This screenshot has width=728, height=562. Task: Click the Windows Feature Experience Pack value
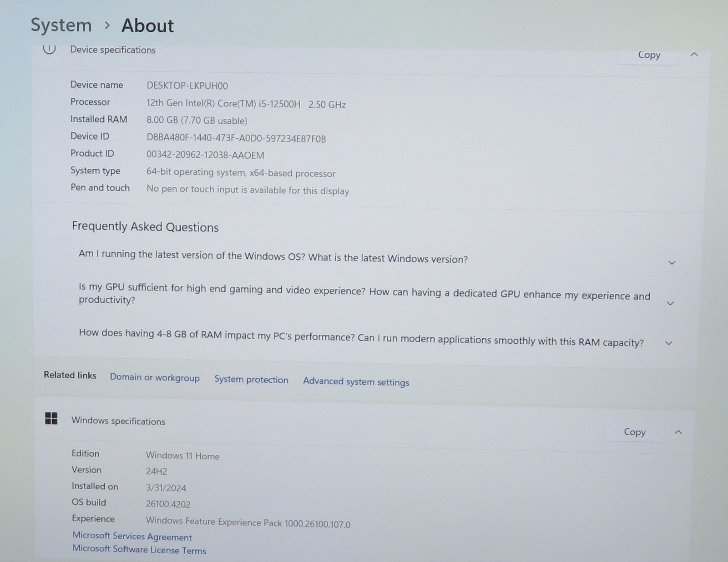tap(248, 522)
